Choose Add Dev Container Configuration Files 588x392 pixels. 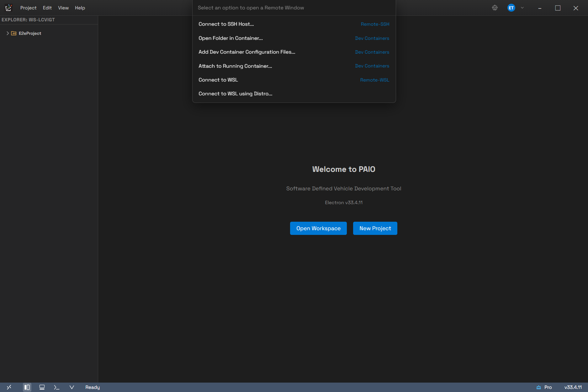coord(294,52)
